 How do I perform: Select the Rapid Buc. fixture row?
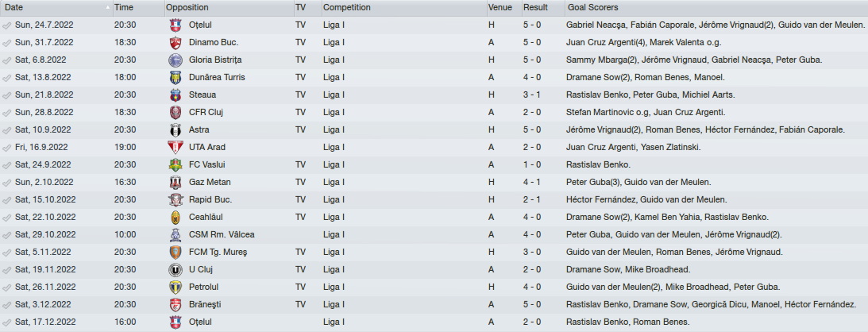tap(434, 199)
